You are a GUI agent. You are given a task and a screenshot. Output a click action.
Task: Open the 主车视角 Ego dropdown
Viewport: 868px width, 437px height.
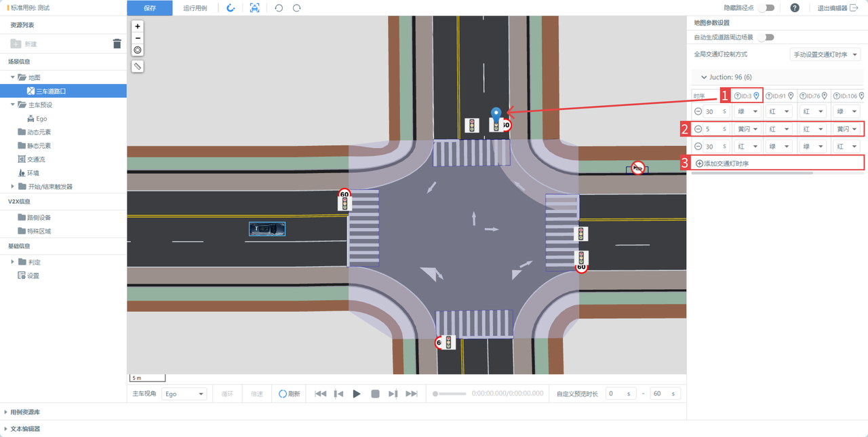pos(184,394)
